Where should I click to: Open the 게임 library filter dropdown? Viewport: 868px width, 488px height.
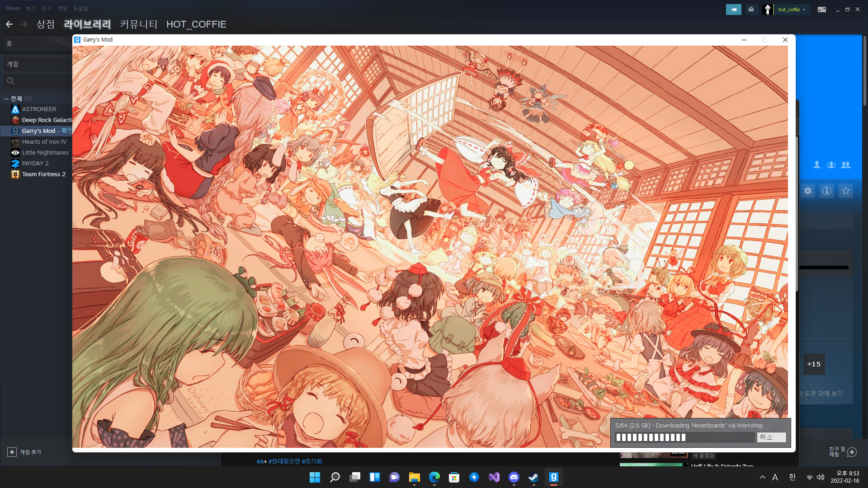point(38,64)
